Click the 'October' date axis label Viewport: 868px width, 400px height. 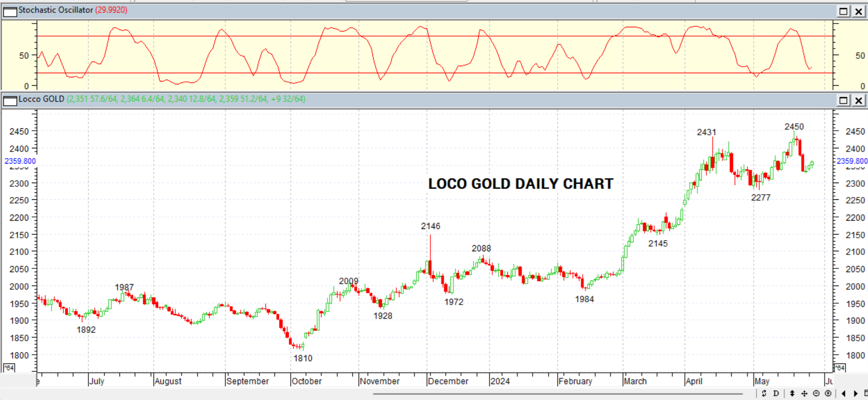click(307, 381)
